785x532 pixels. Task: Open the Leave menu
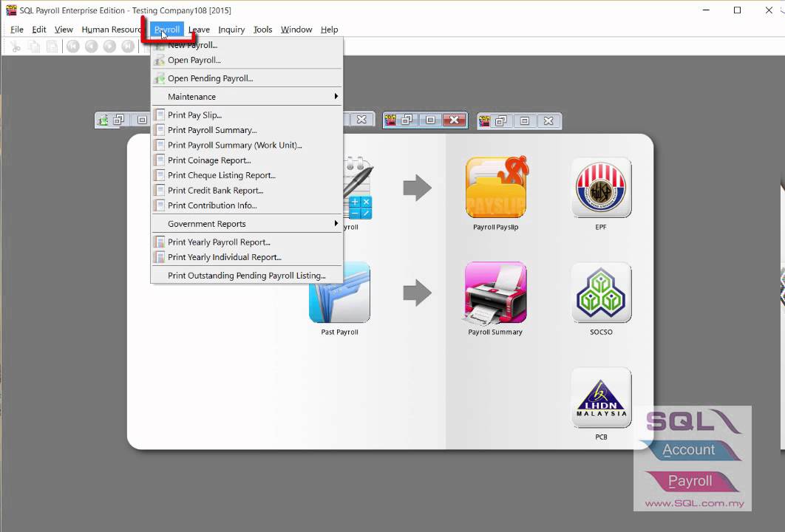click(x=200, y=30)
